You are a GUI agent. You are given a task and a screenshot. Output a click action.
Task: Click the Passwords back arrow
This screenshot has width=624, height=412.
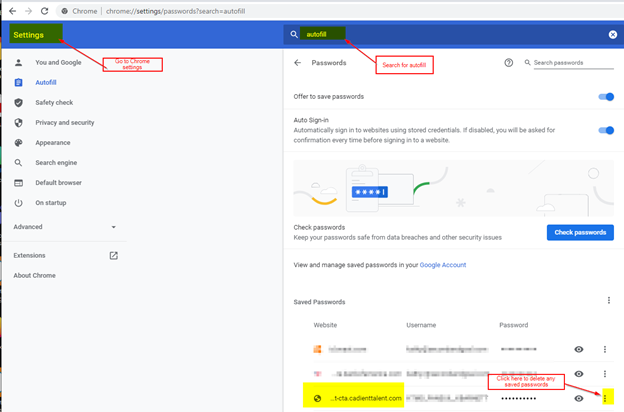(298, 62)
